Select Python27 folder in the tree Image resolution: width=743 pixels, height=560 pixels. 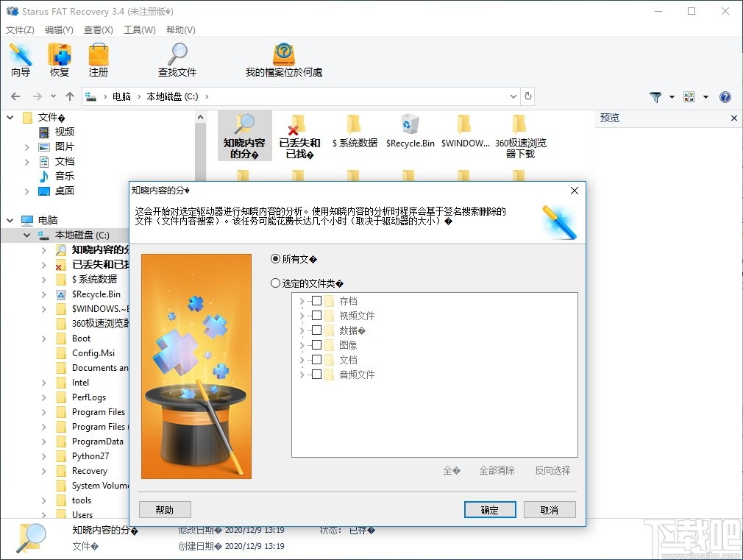coord(90,456)
